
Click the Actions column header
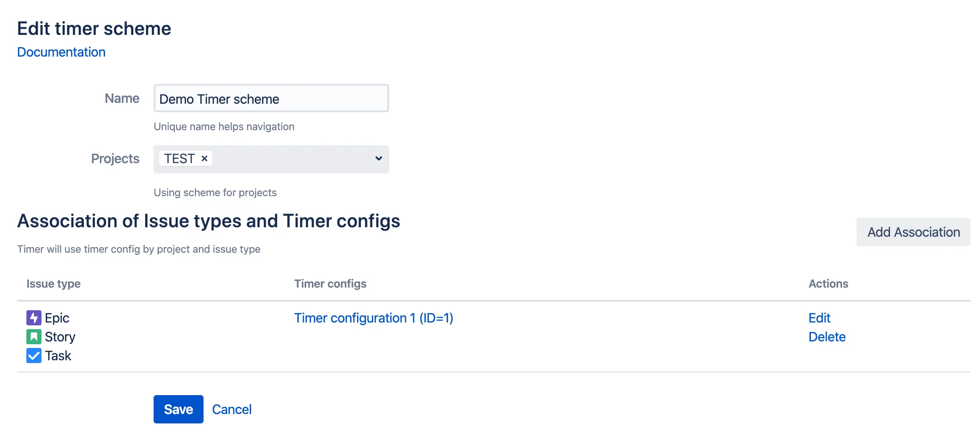click(828, 284)
